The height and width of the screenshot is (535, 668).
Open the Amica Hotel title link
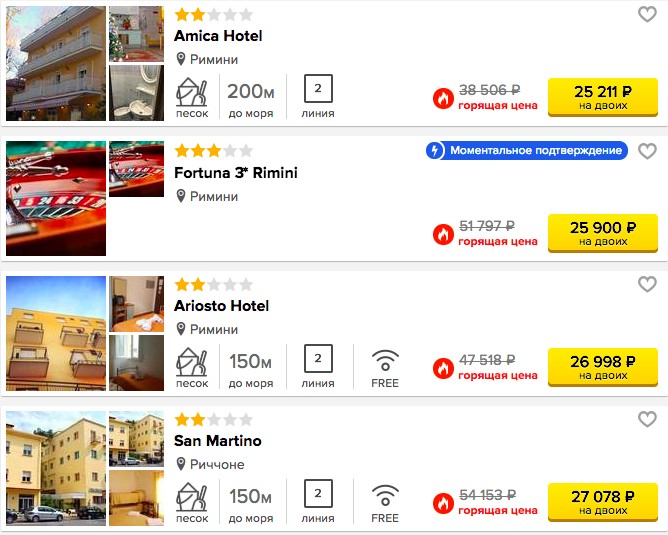(x=218, y=36)
